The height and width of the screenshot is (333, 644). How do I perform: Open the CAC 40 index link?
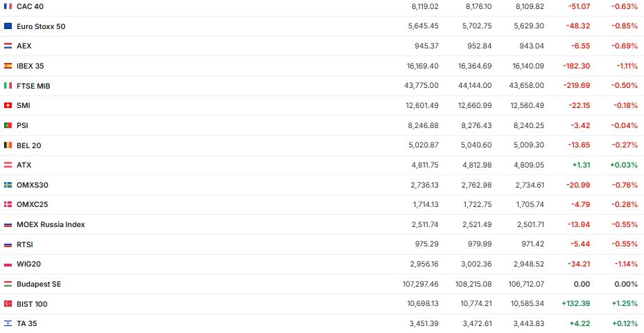[x=30, y=6]
